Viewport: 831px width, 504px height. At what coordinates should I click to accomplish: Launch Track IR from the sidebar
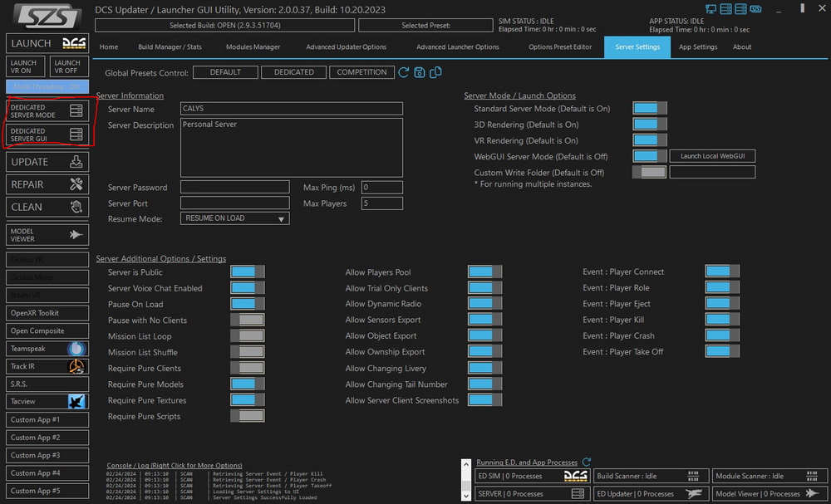click(47, 366)
